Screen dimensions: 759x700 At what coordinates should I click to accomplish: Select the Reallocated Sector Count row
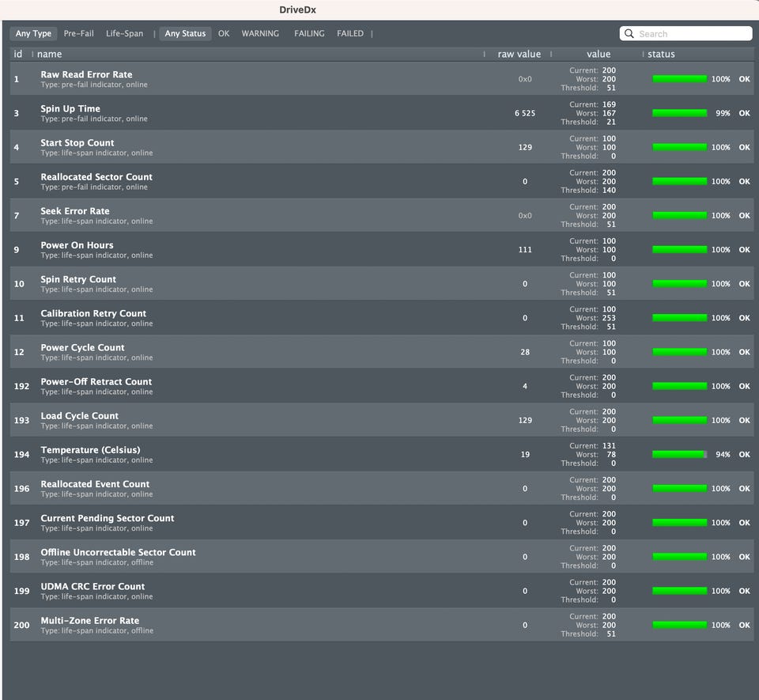point(381,182)
